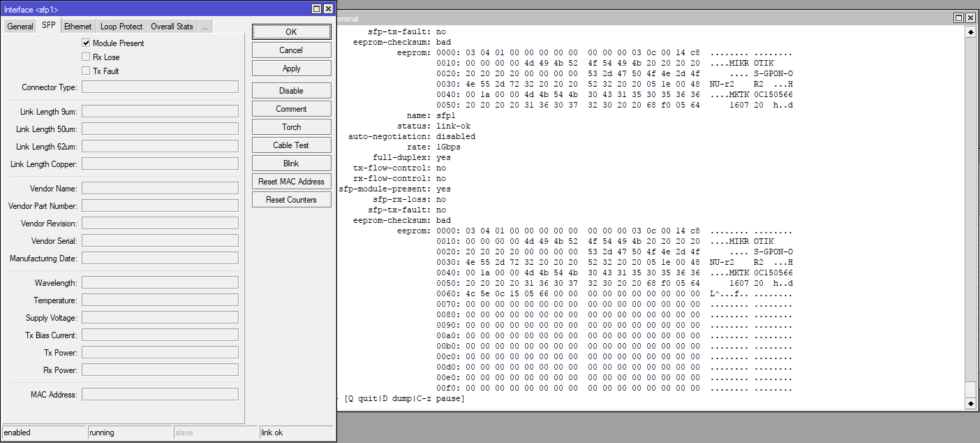Cancel changes to the sfp1 interface

291,50
